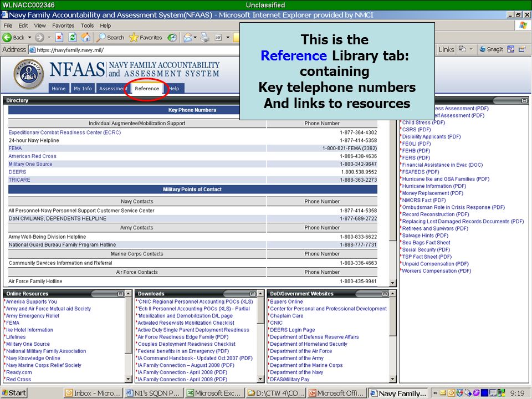Open Couples Deployment Readiness Checklist download

[x=186, y=344]
